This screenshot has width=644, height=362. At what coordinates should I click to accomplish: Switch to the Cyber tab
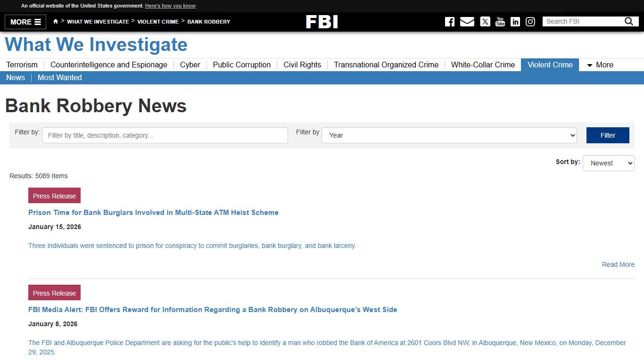click(190, 65)
